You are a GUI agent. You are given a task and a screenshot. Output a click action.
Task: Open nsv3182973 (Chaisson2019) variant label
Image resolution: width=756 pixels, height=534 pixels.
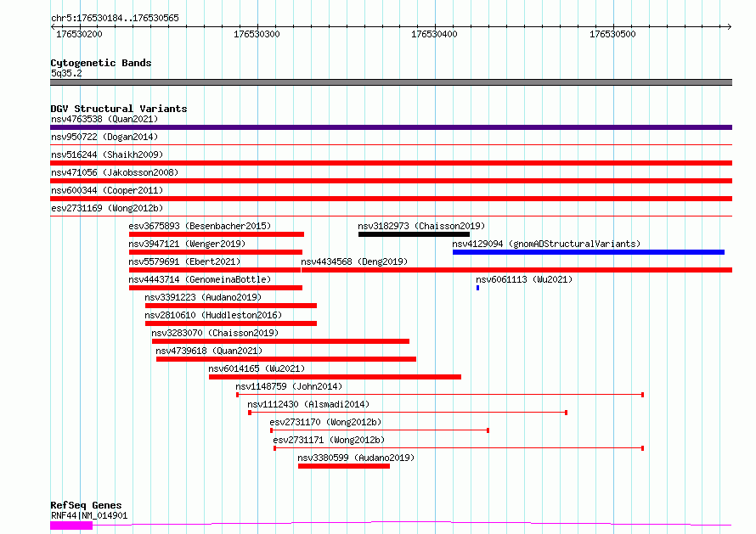click(x=421, y=226)
